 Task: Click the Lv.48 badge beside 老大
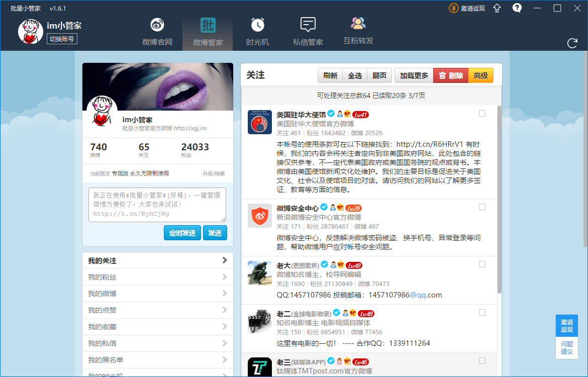click(354, 265)
